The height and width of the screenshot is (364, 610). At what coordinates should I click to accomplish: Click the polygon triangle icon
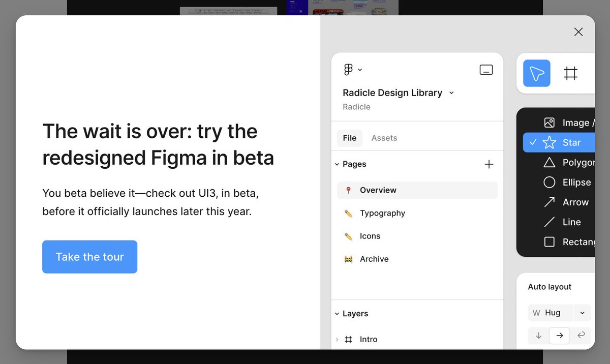pyautogui.click(x=550, y=163)
